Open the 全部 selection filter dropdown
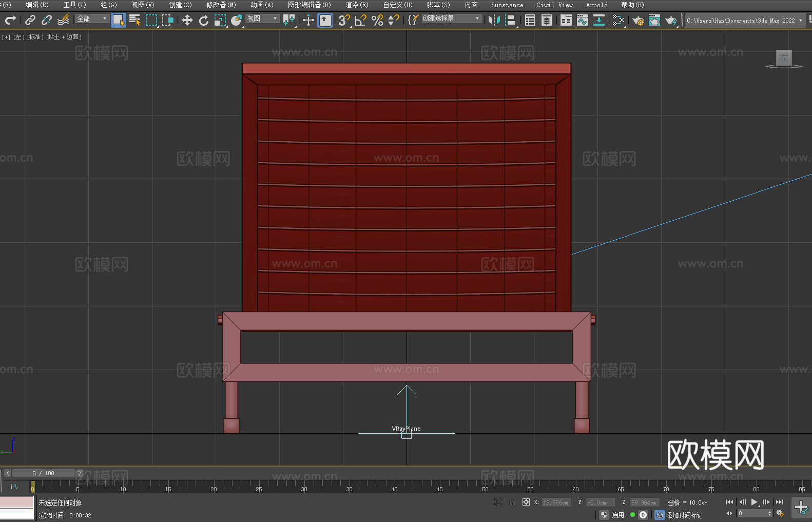The height and width of the screenshot is (522, 812). click(x=92, y=18)
